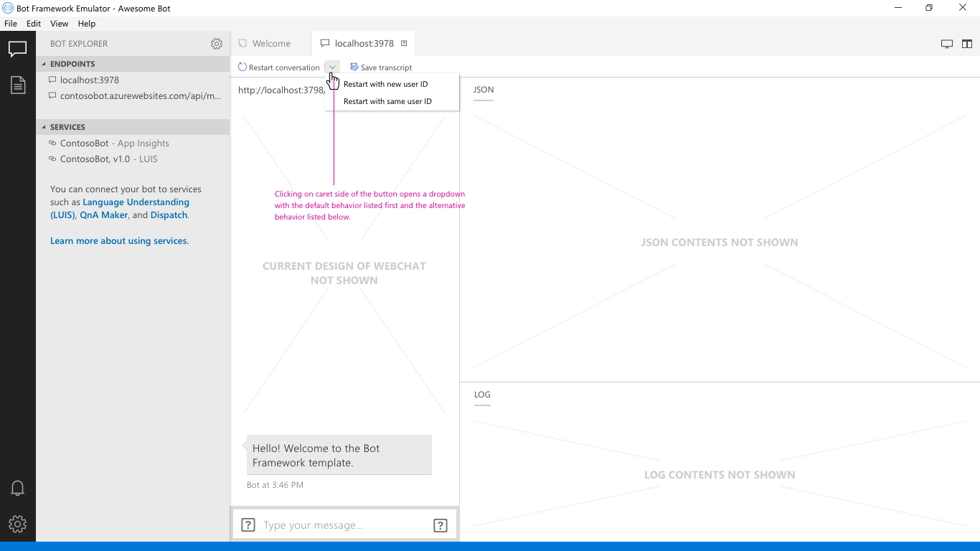Open the Dispatch link
The image size is (980, 551).
point(169,215)
